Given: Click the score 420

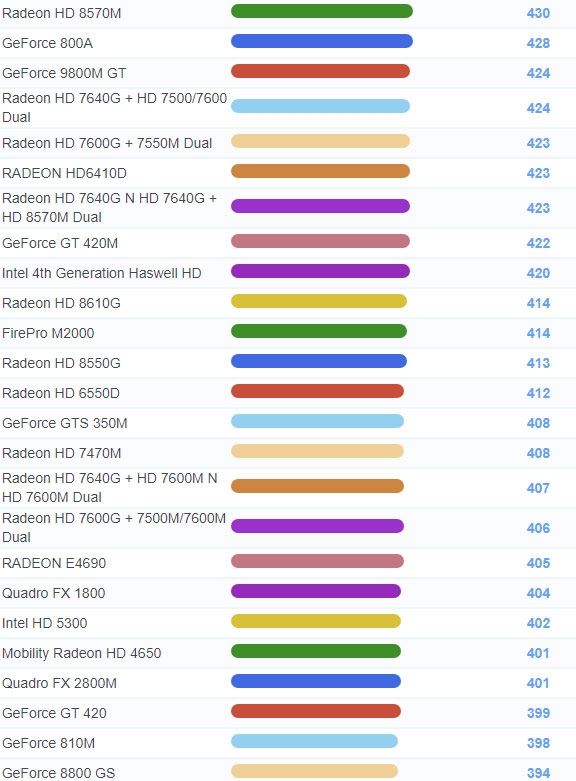Looking at the screenshot, I should click(x=538, y=273).
